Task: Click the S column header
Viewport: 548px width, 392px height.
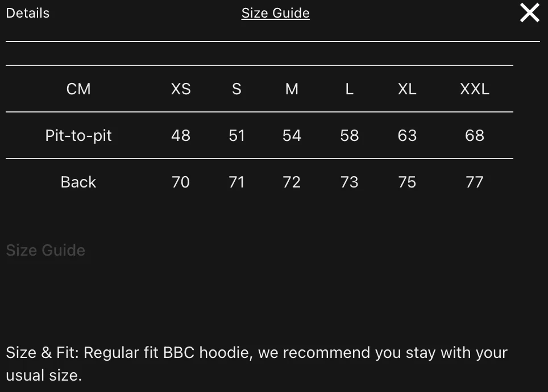Action: coord(236,89)
